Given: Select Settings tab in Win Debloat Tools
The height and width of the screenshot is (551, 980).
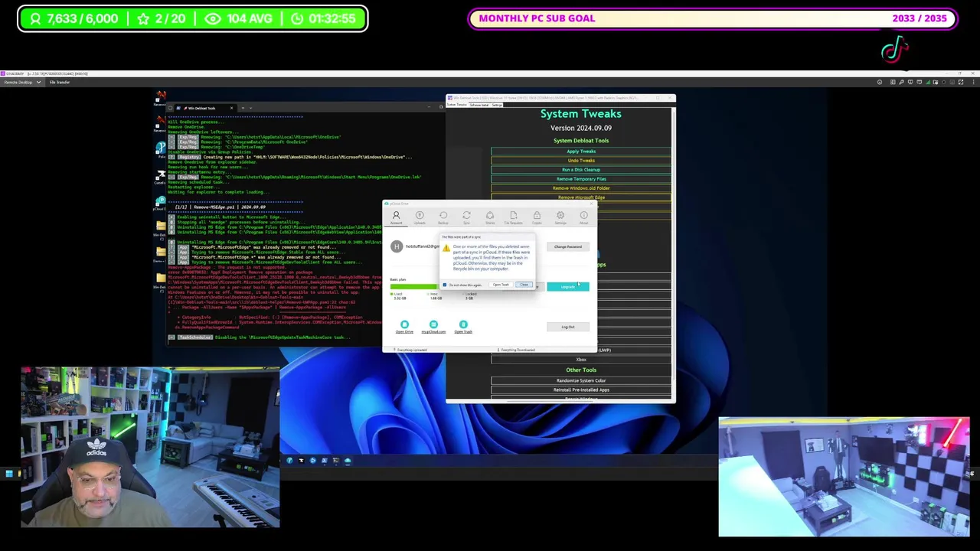Looking at the screenshot, I should (497, 105).
